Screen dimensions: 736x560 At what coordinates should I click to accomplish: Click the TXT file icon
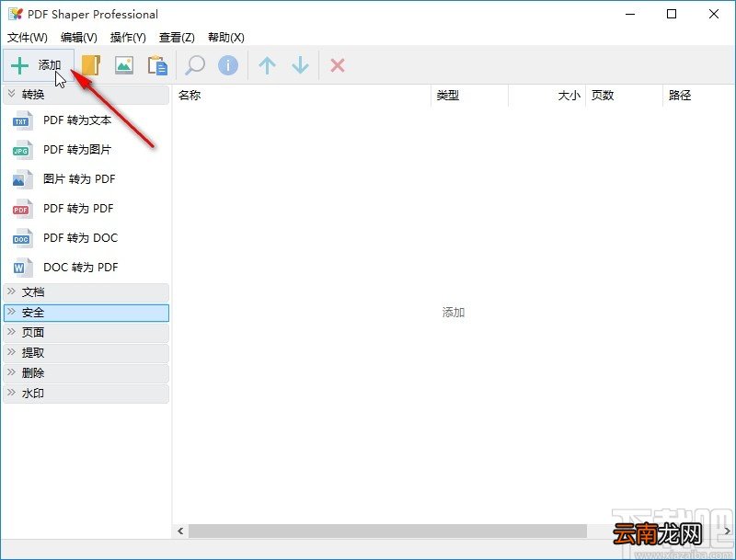pos(22,120)
